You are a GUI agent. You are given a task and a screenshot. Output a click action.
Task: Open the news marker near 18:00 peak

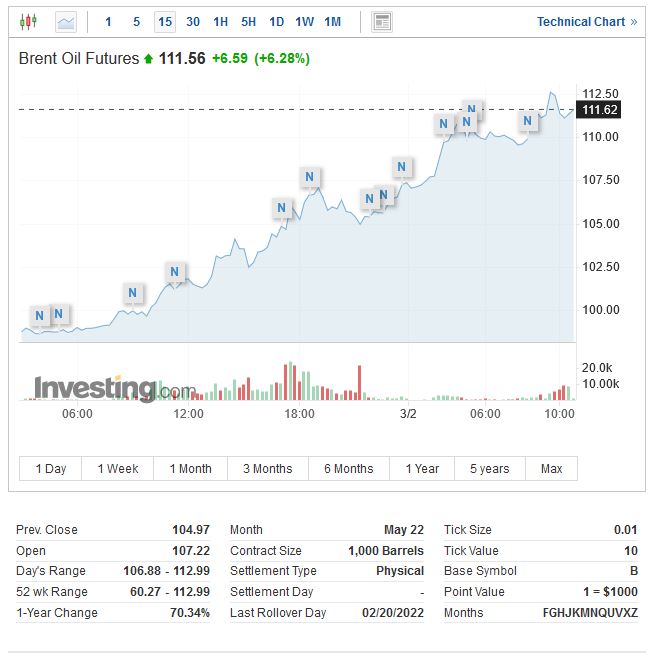pos(310,178)
